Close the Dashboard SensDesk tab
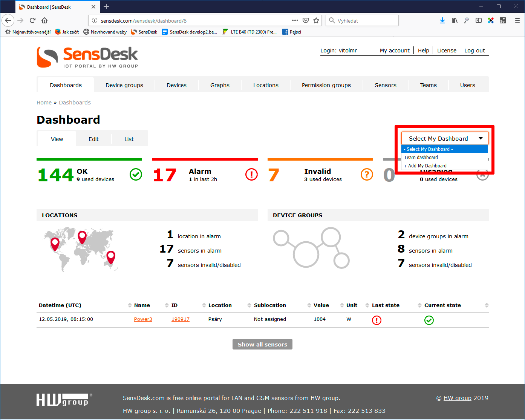525x420 pixels. tap(93, 7)
